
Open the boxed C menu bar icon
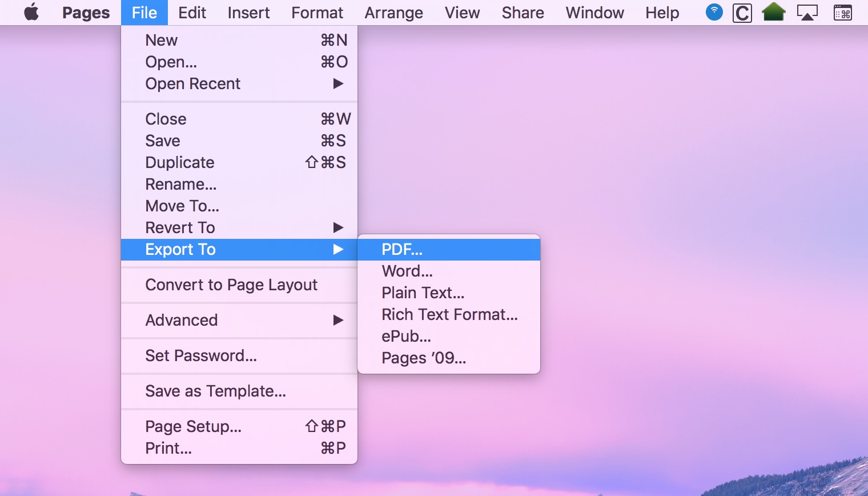(x=742, y=13)
